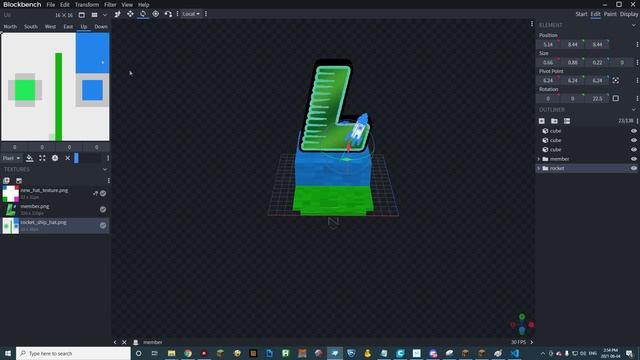
Task: Click the auto UV icon
Action: click(55, 158)
